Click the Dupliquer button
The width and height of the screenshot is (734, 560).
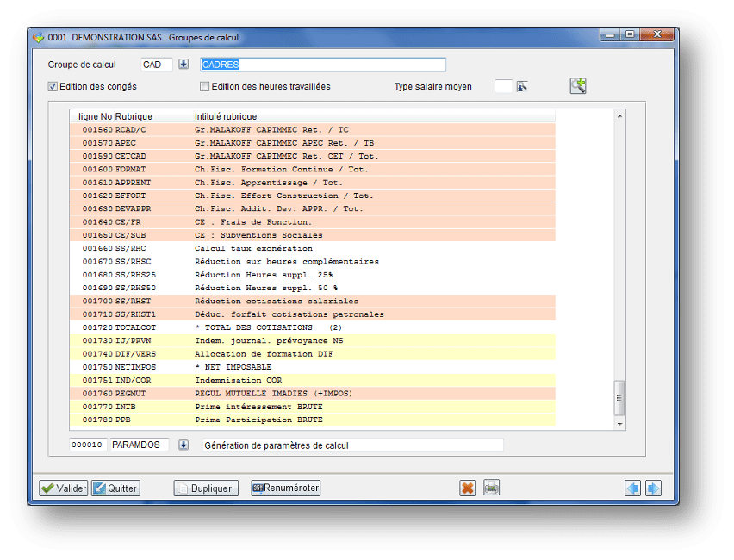click(206, 488)
